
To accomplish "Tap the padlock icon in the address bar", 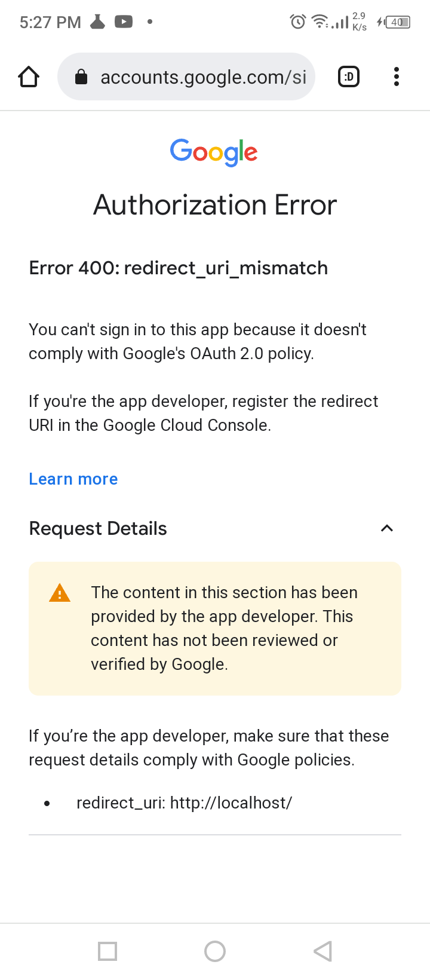I will 81,76.
